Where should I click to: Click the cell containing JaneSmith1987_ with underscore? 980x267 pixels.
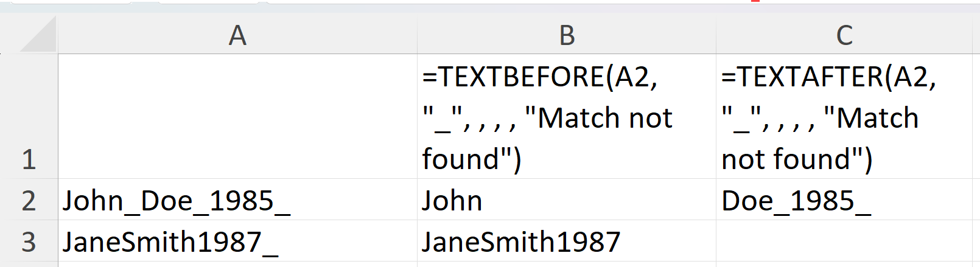pos(237,241)
